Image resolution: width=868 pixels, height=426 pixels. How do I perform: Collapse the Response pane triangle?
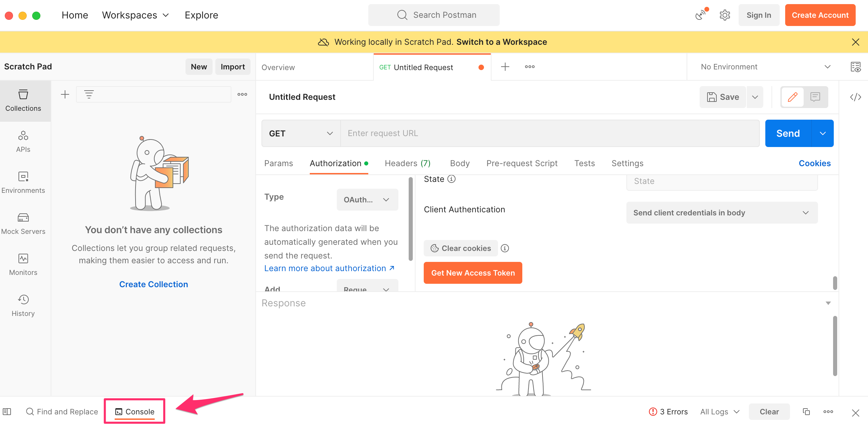click(828, 303)
